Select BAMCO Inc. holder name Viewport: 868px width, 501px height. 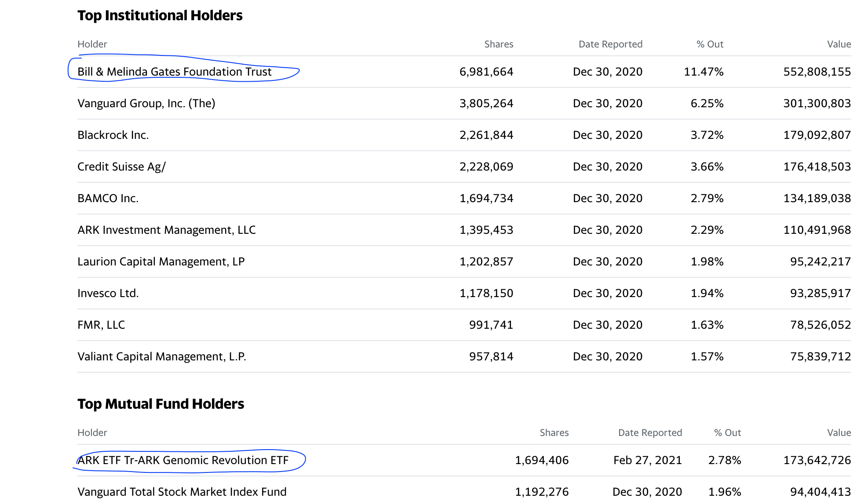tap(108, 198)
